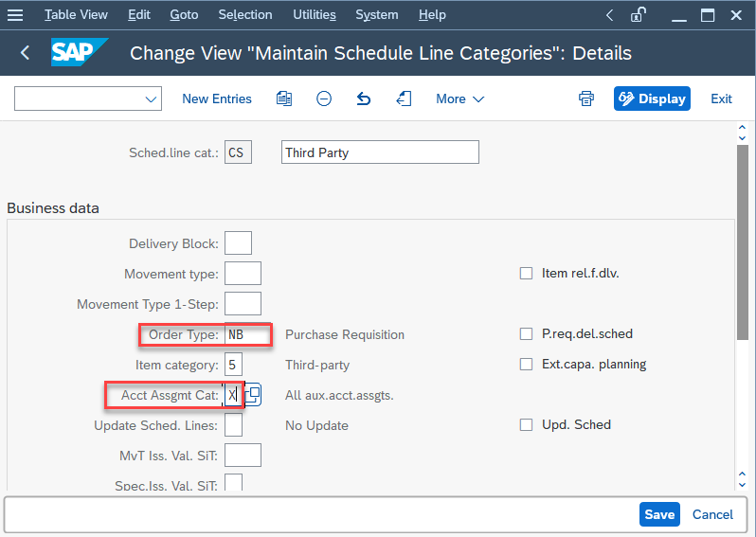Expand the command field dropdown
756x537 pixels.
151,99
